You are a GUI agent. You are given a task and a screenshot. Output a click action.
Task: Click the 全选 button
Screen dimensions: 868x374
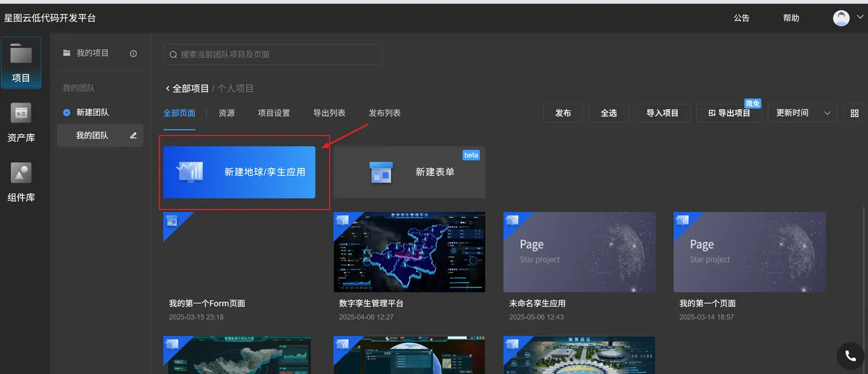609,113
